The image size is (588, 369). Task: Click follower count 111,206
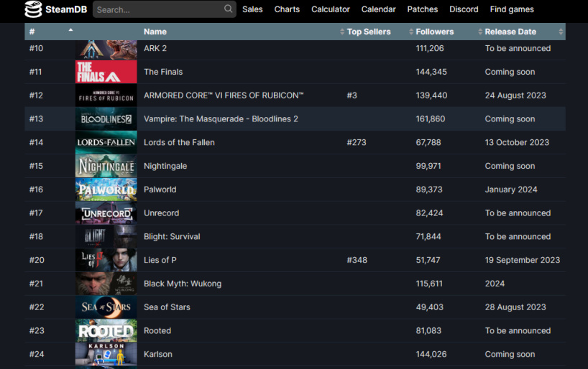click(430, 48)
